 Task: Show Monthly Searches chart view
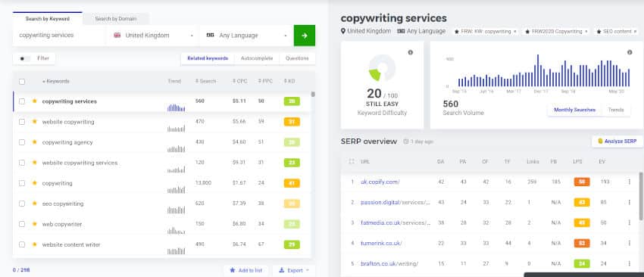pos(574,110)
